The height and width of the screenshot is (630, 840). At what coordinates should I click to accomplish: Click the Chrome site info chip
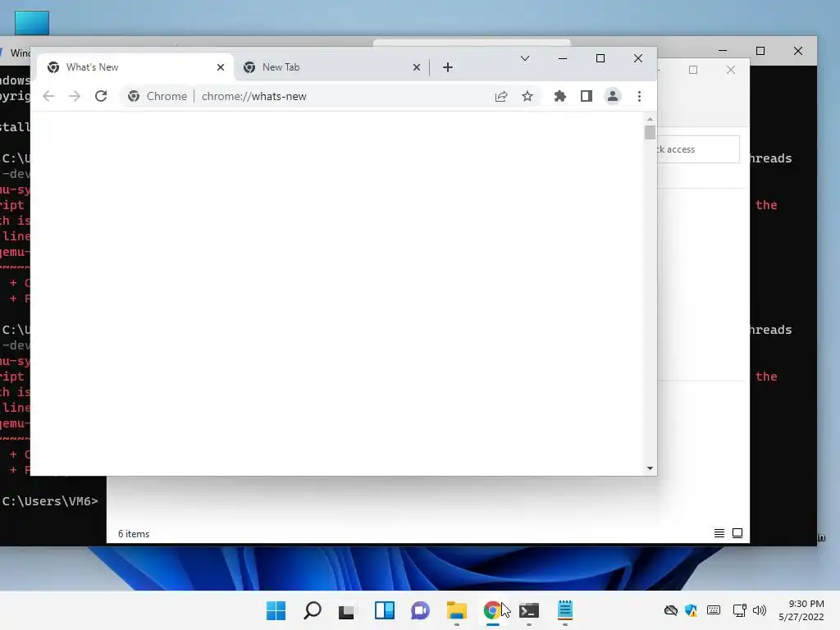pos(157,97)
